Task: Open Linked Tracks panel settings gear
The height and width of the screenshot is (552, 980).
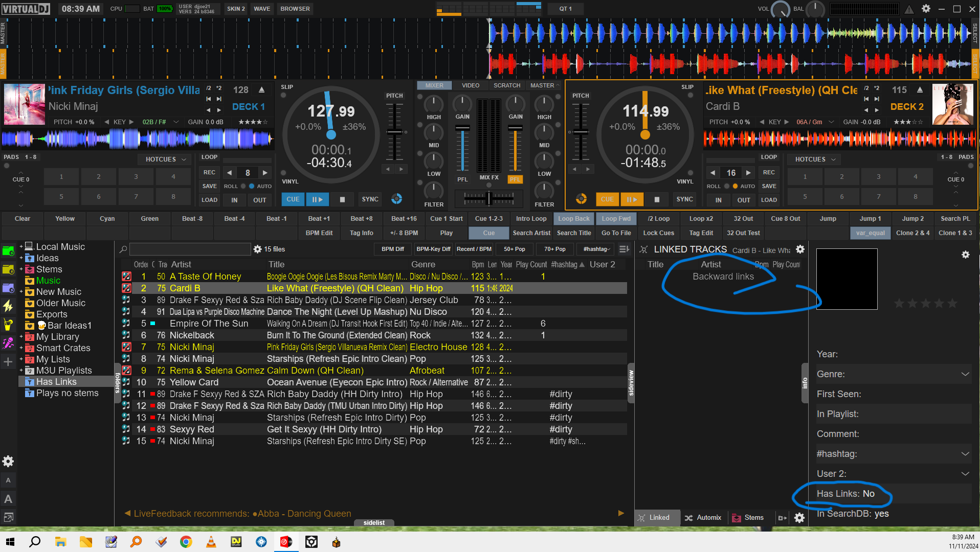Action: click(x=800, y=249)
